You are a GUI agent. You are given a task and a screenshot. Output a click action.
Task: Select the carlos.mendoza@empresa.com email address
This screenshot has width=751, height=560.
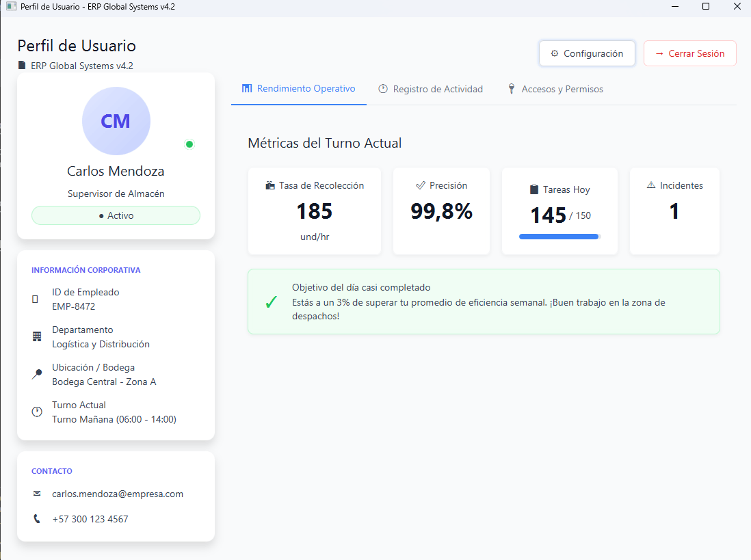[118, 494]
